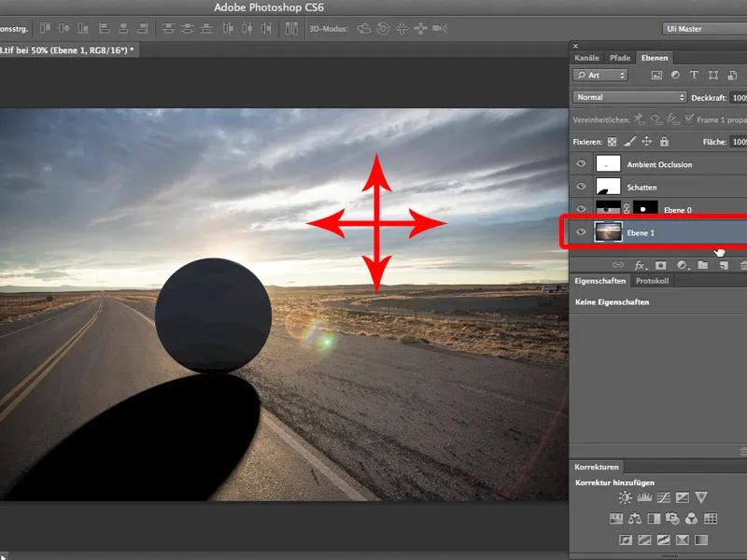The image size is (747, 560).
Task: Add a layer mask to Ebene 1
Action: pos(660,265)
